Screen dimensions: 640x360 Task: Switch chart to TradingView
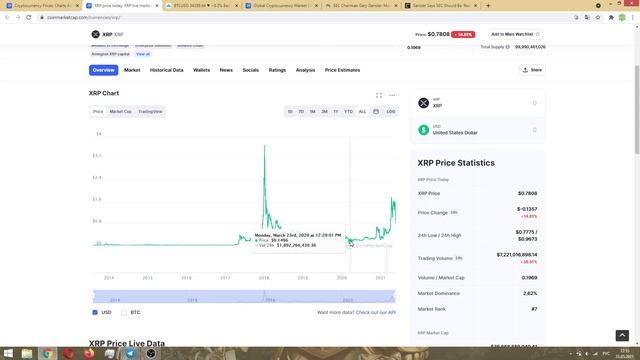click(150, 111)
